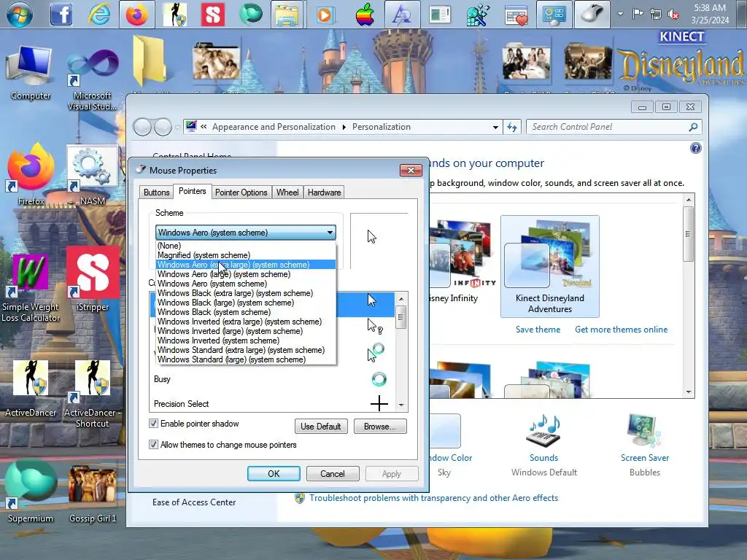Click the taskbar clock showing 5:38 AM

[710, 14]
